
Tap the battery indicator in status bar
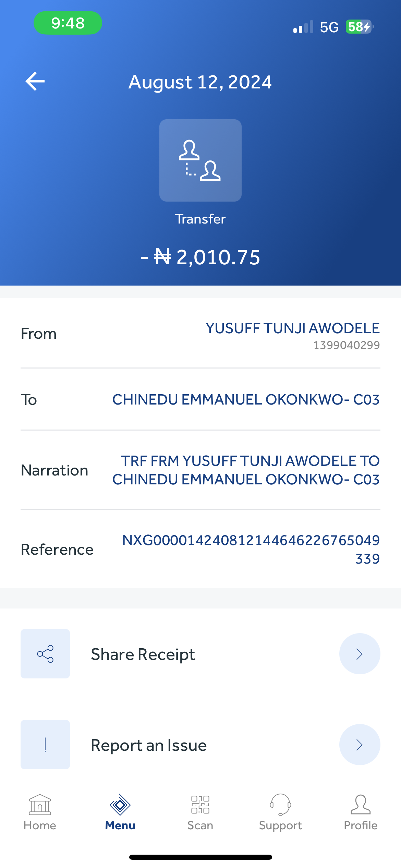[x=359, y=27]
